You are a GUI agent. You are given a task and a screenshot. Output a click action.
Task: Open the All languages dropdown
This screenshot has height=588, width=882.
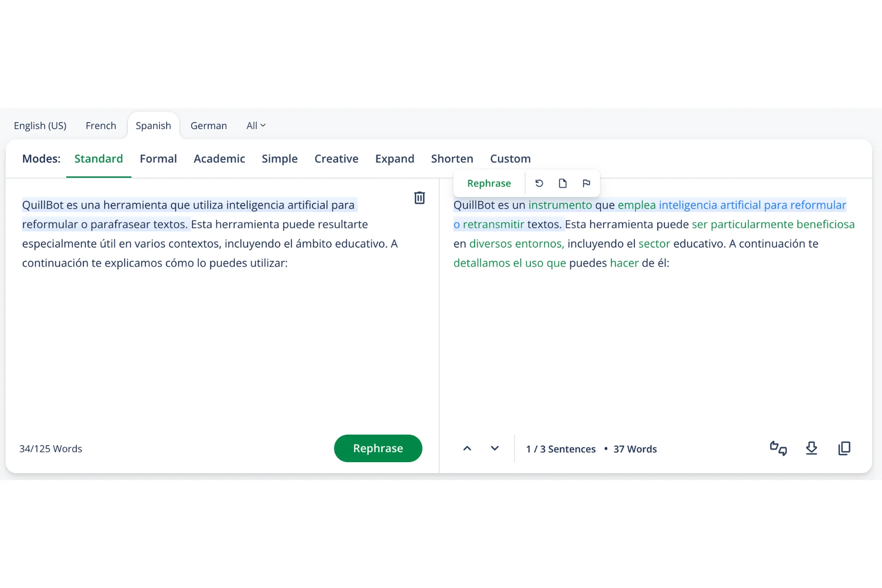pyautogui.click(x=256, y=125)
